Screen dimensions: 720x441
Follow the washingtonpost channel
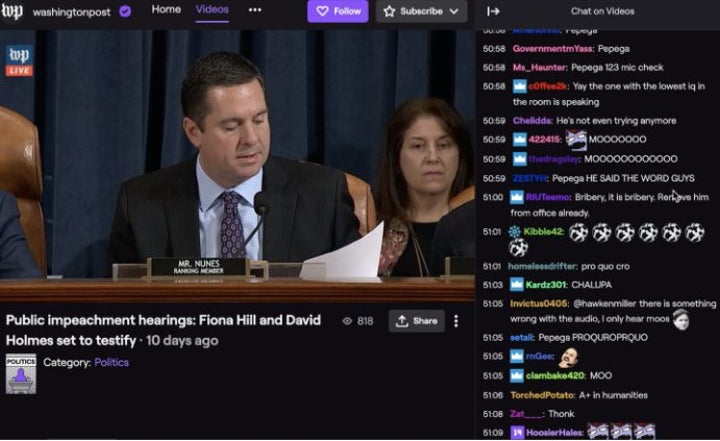pyautogui.click(x=338, y=11)
